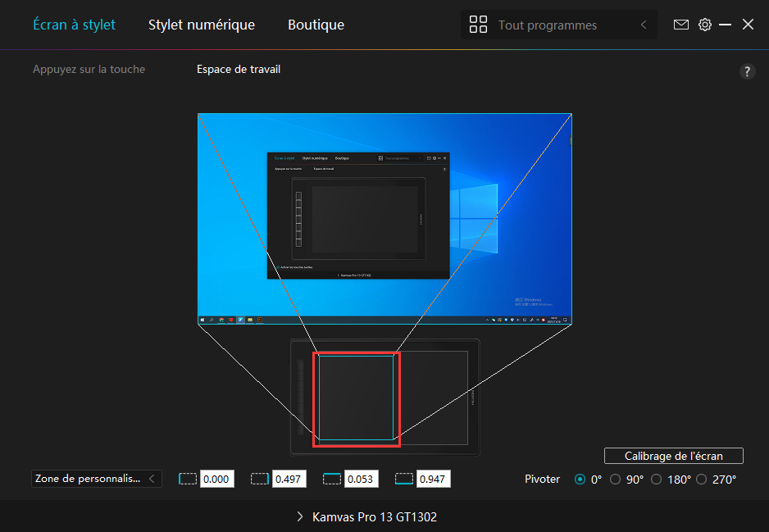
Task: Switch to the Écran à stylet tab
Action: [74, 25]
